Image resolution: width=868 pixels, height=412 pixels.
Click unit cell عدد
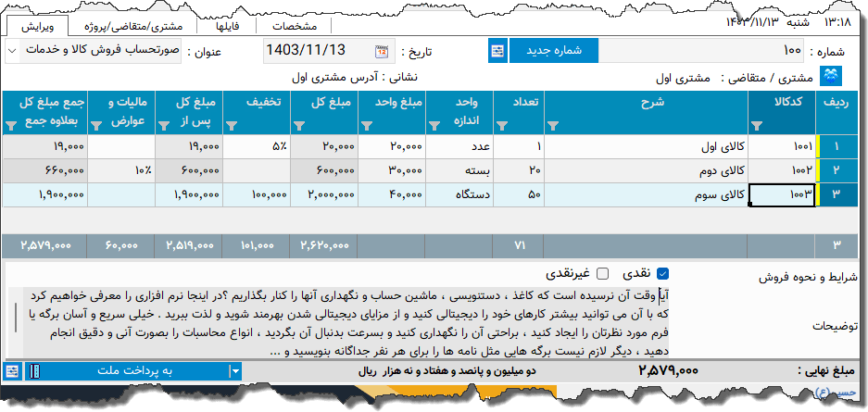coord(459,146)
